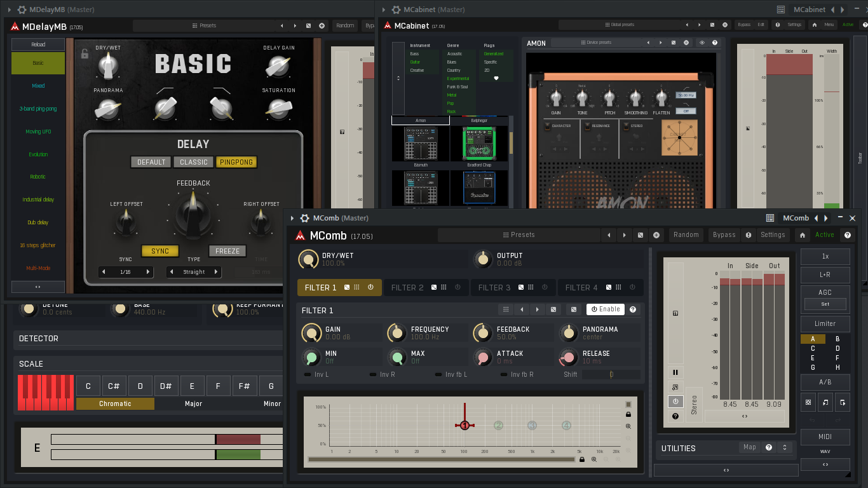Open the MComb Presets dropdown
The width and height of the screenshot is (868, 488).
tap(519, 235)
